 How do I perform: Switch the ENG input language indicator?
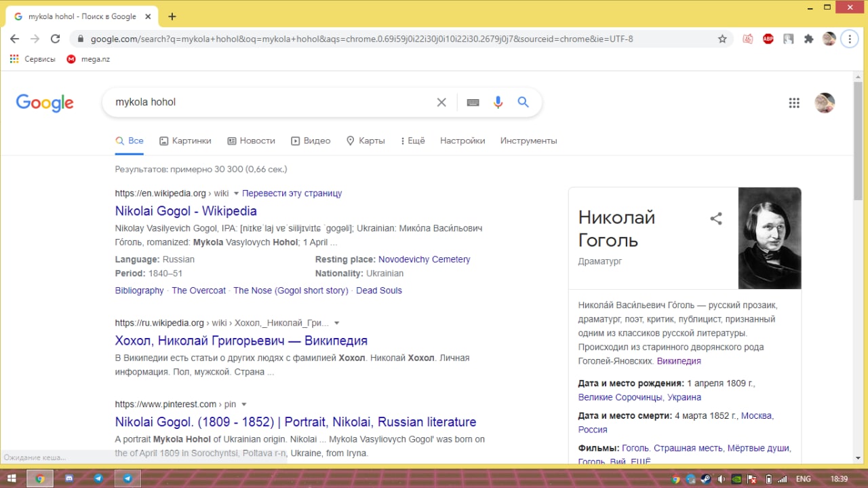coord(802,478)
